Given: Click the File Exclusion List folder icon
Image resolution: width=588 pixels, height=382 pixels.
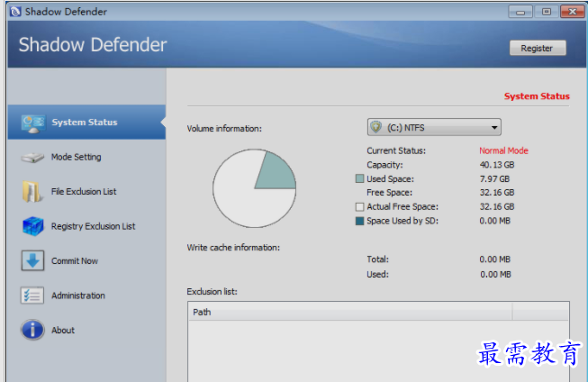Looking at the screenshot, I should click(32, 191).
